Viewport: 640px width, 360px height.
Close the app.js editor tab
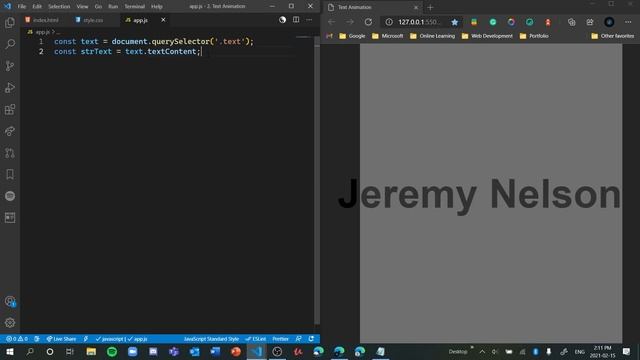(163, 20)
